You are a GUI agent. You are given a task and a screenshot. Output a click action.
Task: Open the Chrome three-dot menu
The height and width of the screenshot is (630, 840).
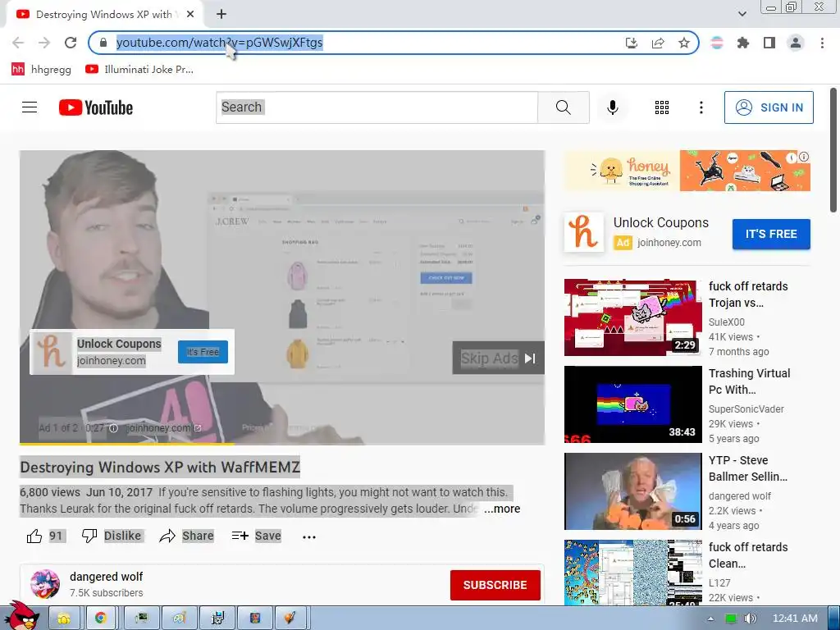(x=822, y=43)
